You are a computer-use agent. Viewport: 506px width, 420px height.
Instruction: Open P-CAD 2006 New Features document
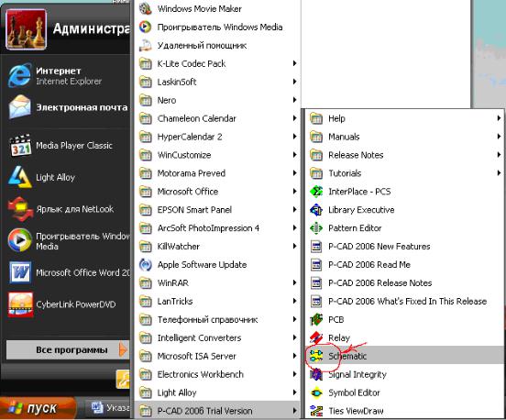404,247
